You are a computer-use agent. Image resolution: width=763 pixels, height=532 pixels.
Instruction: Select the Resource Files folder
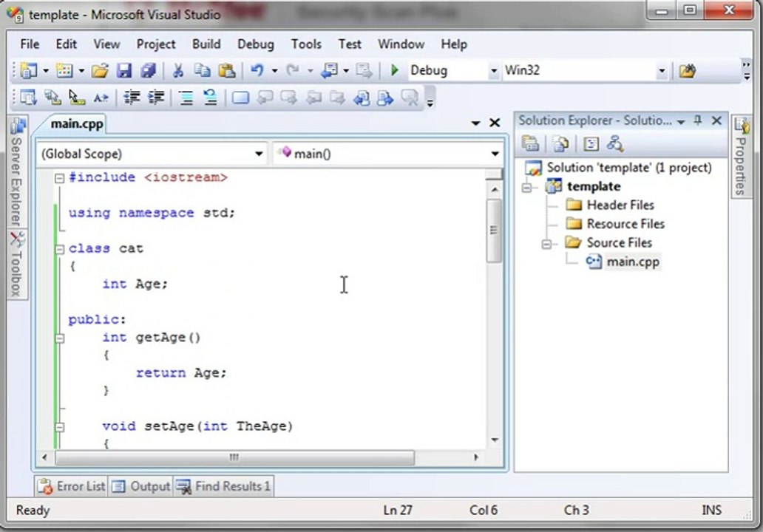[x=625, y=224]
